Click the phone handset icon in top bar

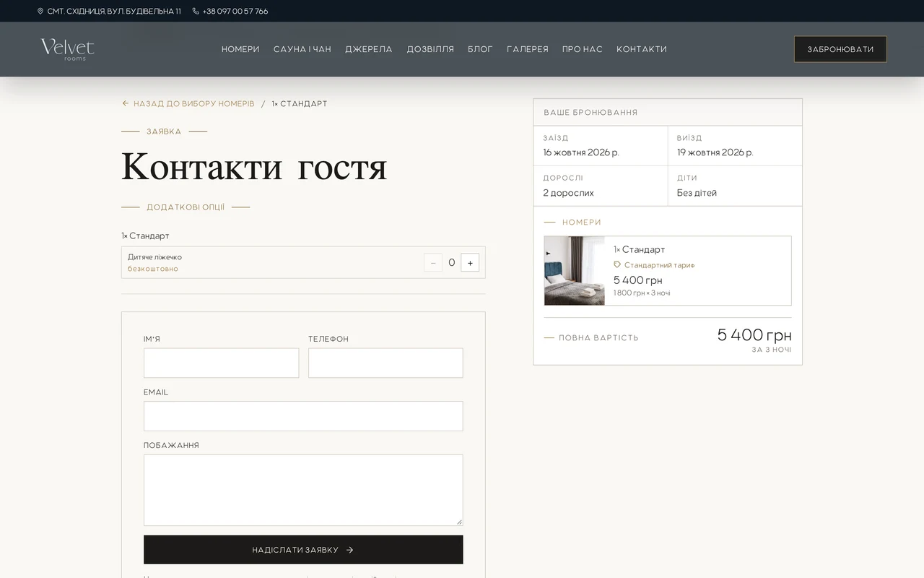tap(196, 12)
